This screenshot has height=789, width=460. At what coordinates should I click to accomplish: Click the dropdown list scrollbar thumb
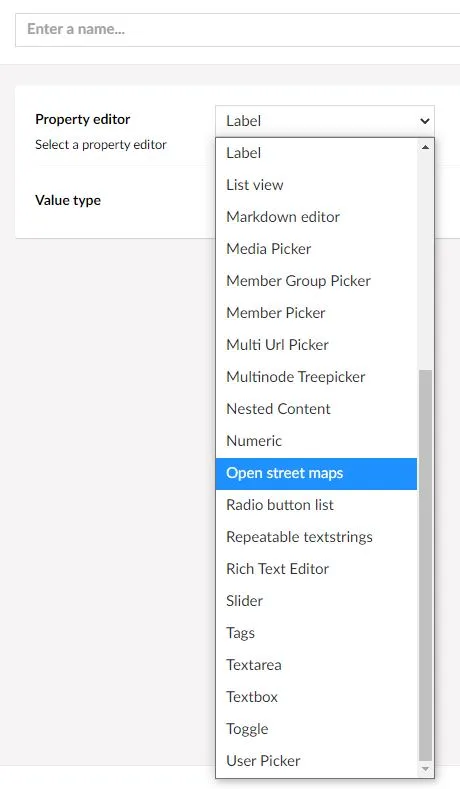tap(425, 566)
